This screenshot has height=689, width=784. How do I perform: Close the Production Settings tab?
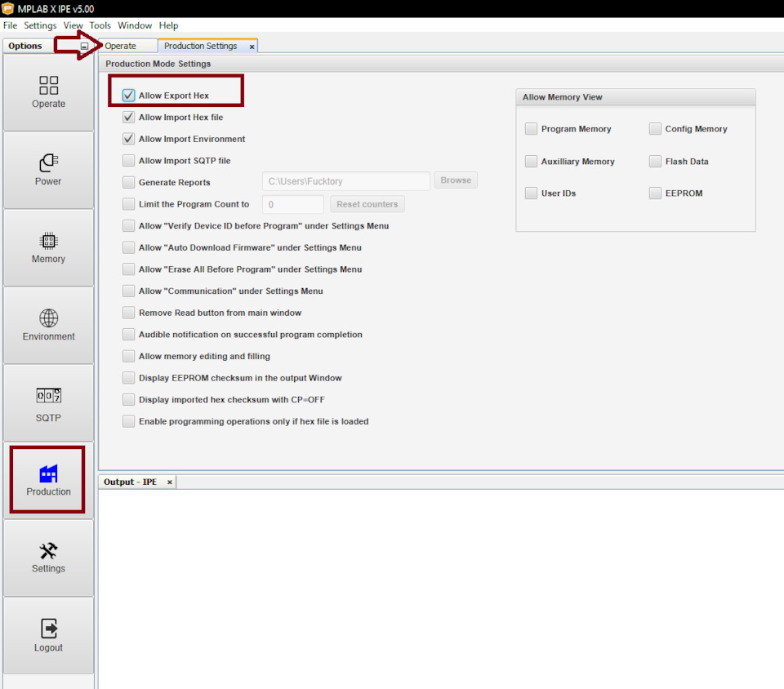[252, 47]
